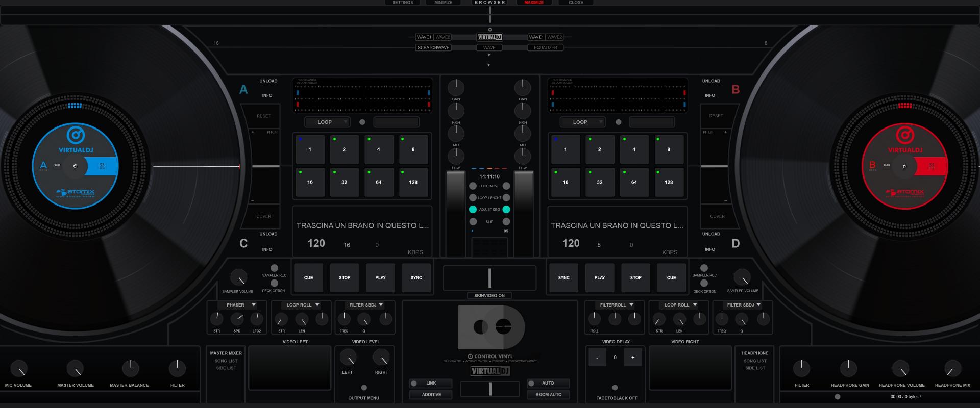
Task: Toggle the LINK switch
Action: (x=431, y=383)
